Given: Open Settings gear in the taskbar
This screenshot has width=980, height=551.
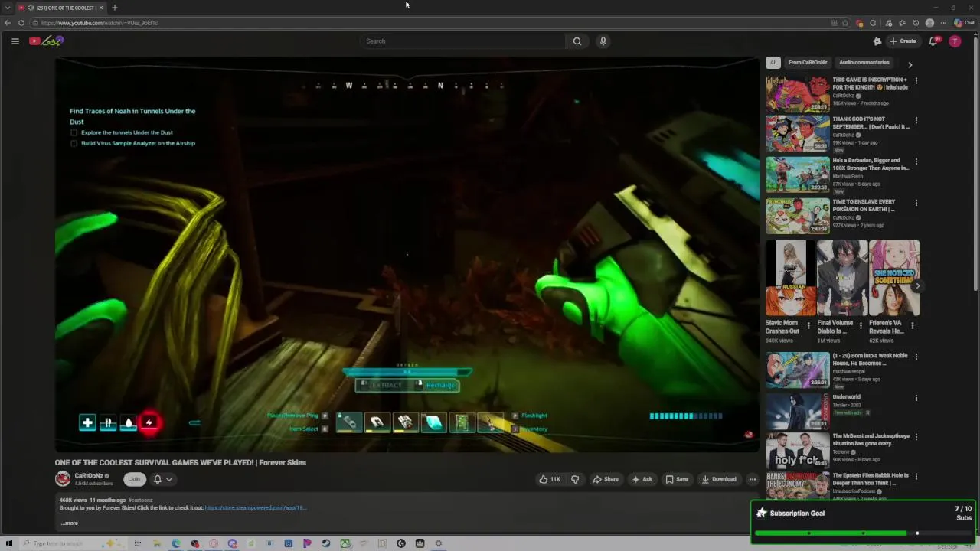Looking at the screenshot, I should click(x=439, y=543).
